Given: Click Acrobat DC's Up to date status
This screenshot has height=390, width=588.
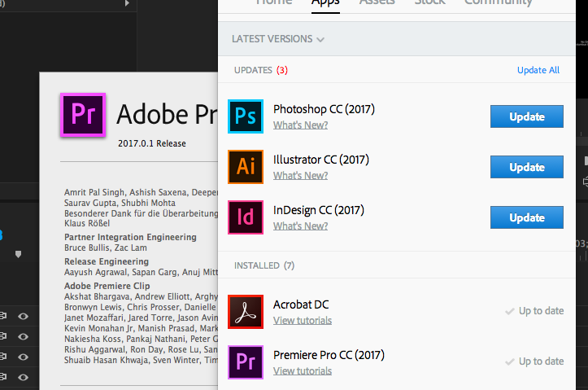Looking at the screenshot, I should pyautogui.click(x=534, y=311).
